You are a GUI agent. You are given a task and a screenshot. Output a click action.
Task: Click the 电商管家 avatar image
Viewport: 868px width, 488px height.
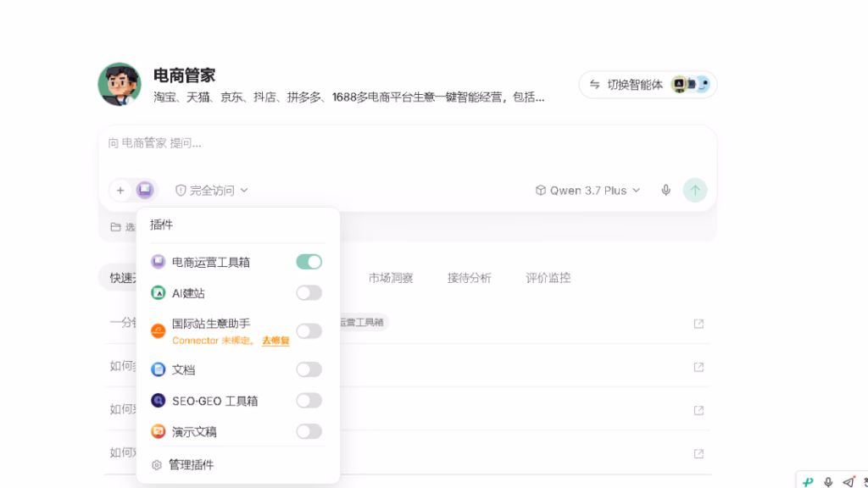[120, 84]
